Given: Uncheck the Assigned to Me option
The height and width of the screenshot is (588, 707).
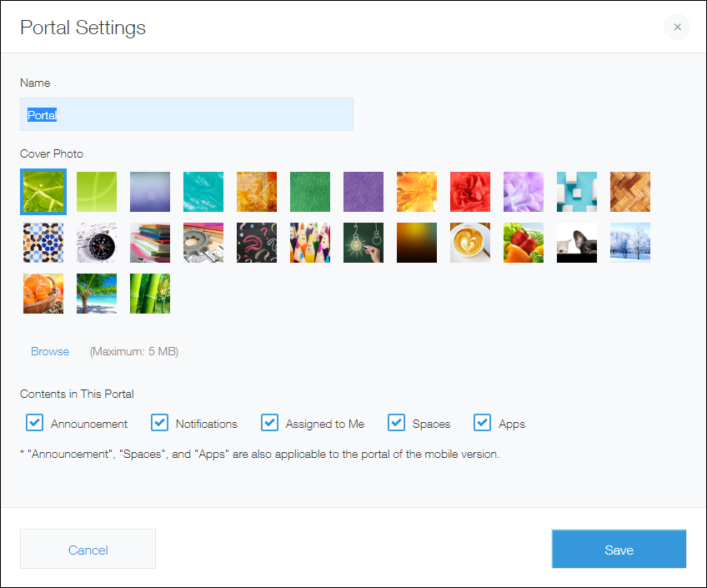Looking at the screenshot, I should pyautogui.click(x=269, y=423).
